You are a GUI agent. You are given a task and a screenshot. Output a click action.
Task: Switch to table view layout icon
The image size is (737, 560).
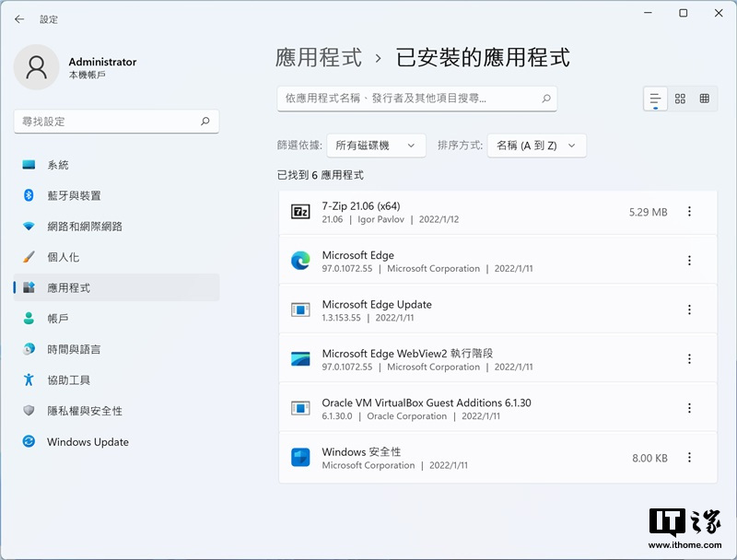[x=705, y=99]
